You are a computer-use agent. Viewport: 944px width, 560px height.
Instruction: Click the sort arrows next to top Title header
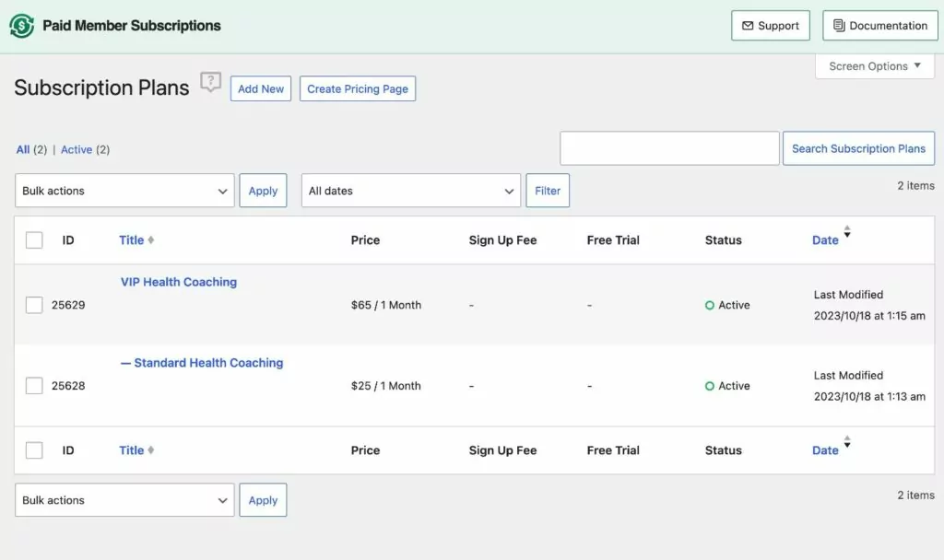151,240
